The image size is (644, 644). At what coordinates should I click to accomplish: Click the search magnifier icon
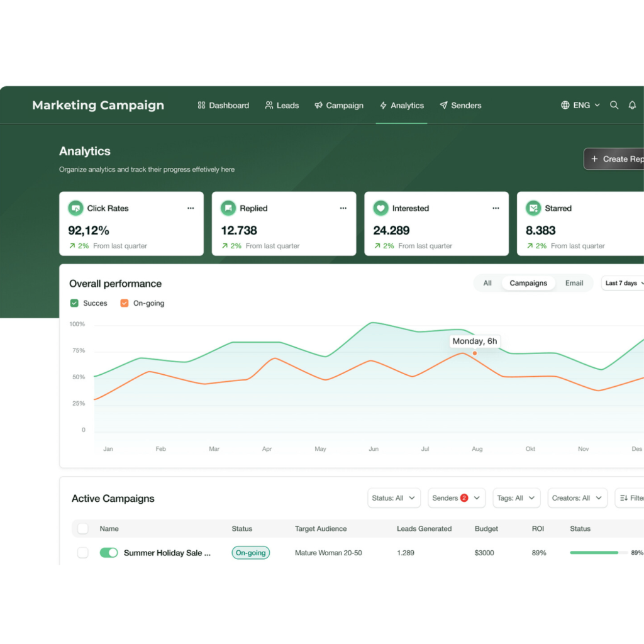614,106
